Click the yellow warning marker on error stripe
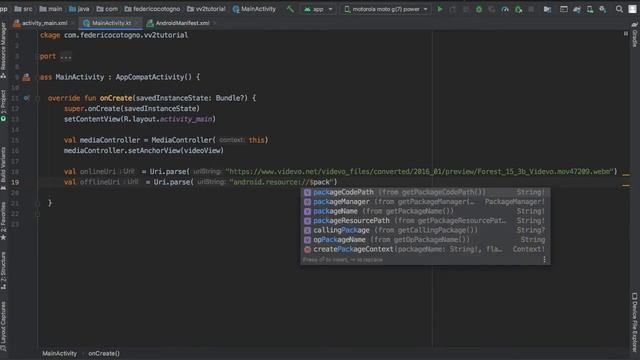Viewport: 640px width, 360px height. [626, 175]
